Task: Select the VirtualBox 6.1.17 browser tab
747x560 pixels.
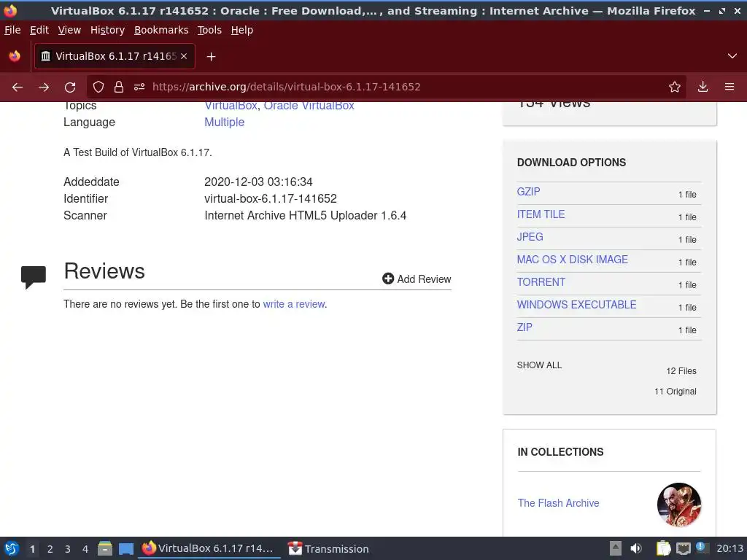Action: point(115,56)
